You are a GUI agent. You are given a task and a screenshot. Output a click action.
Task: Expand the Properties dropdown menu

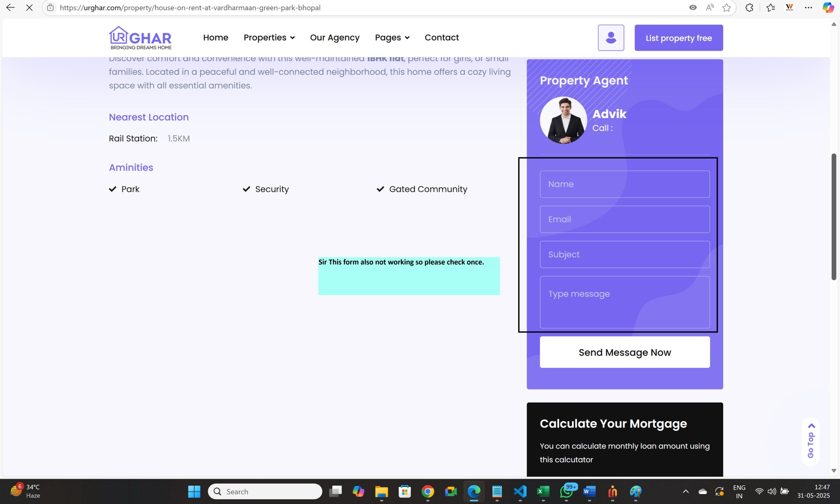click(x=269, y=37)
